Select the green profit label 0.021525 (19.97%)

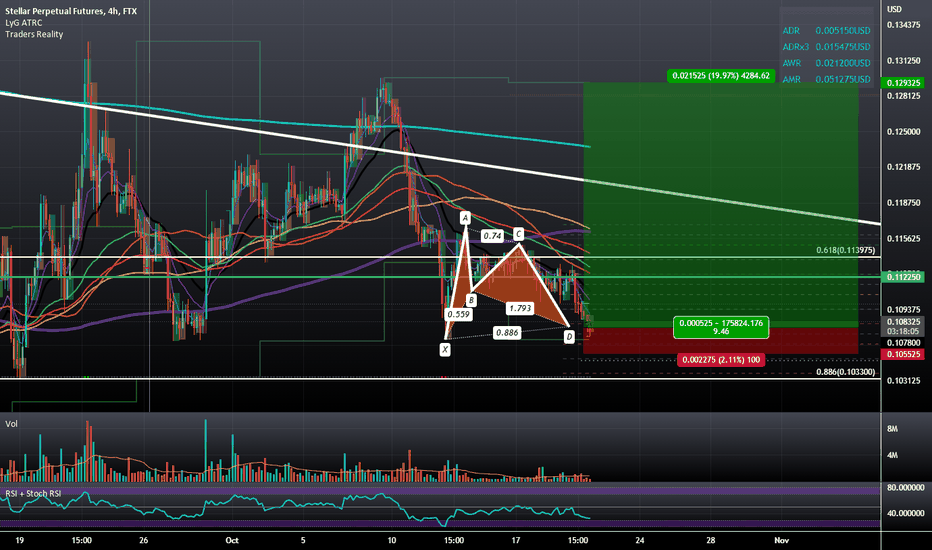coord(720,76)
